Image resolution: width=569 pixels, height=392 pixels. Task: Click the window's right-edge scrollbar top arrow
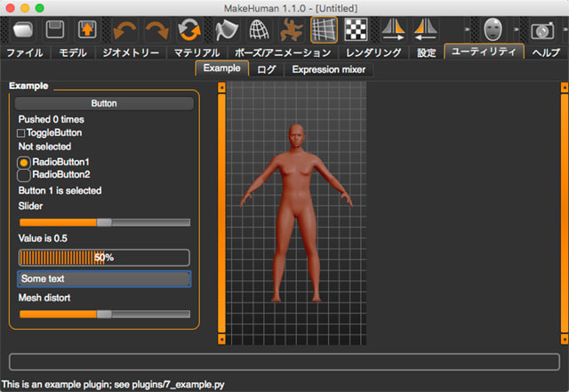[x=565, y=87]
